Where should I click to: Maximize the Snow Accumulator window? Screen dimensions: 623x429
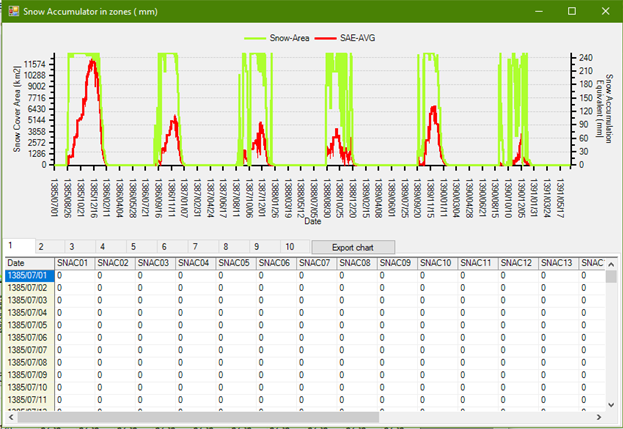(x=571, y=11)
